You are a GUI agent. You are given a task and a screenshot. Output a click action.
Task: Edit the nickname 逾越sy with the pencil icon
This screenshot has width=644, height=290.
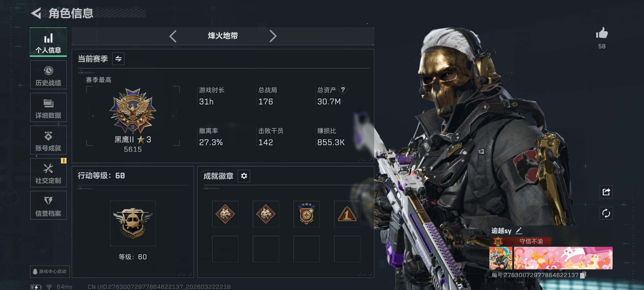[x=518, y=231]
